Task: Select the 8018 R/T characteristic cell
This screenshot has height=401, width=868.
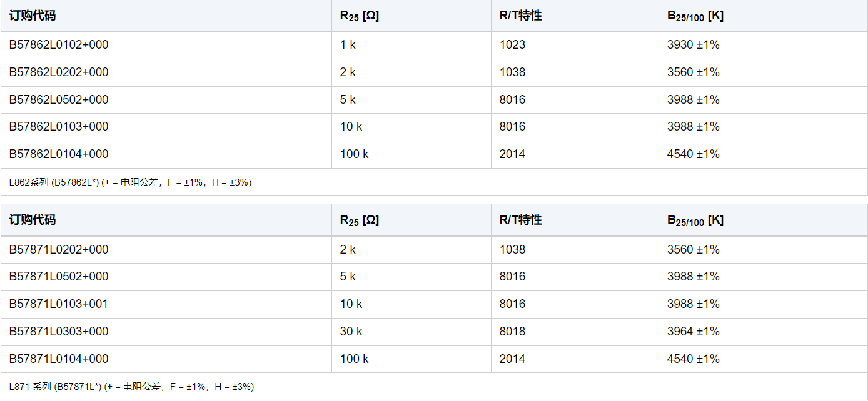Action: (512, 332)
